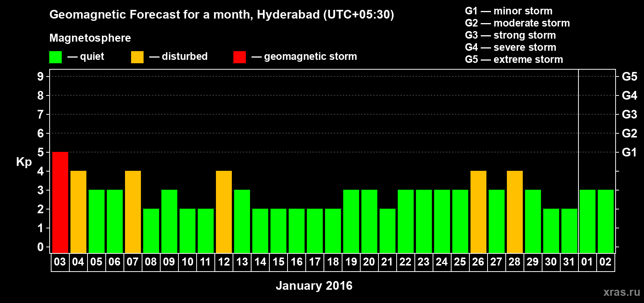Viewport: 644px width, 303px height.
Task: Click the 'geomagnetic storm' legend text
Action: point(311,56)
